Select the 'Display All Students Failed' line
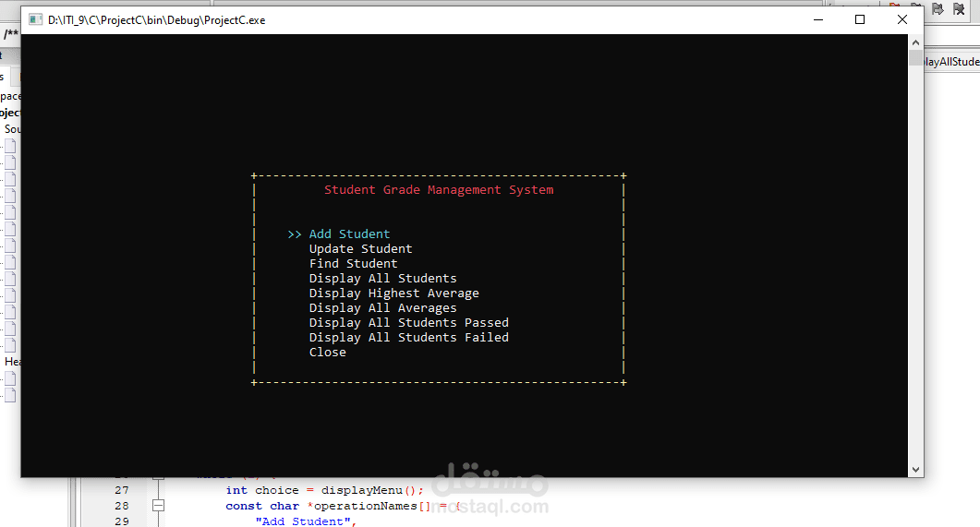 tap(409, 338)
